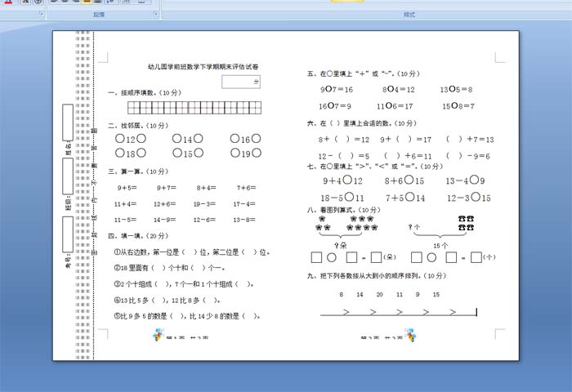Image resolution: width=572 pixels, height=392 pixels.
Task: Click the line starting ②18里面有
Action: pyautogui.click(x=170, y=268)
